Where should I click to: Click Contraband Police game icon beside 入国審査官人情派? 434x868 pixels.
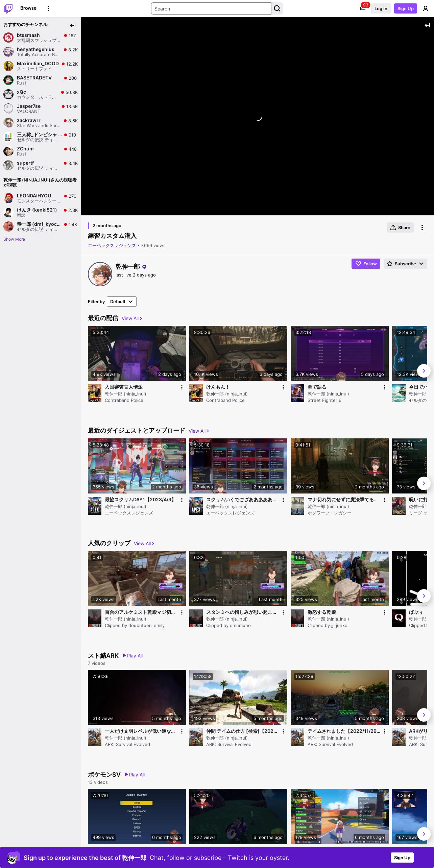point(95,393)
